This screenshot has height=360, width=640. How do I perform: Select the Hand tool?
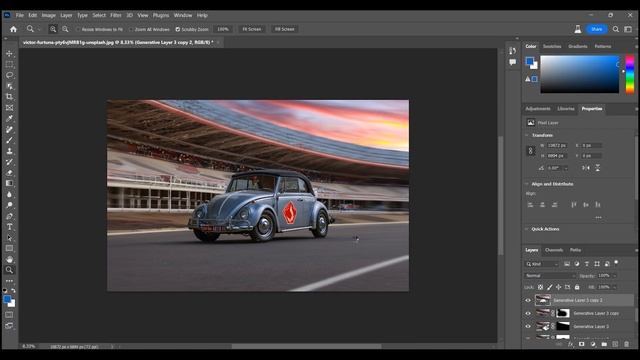point(9,259)
